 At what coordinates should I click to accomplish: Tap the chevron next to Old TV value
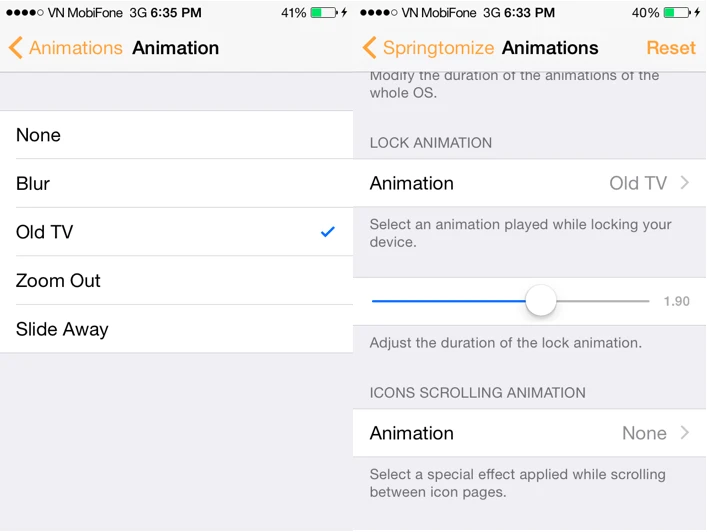(686, 183)
